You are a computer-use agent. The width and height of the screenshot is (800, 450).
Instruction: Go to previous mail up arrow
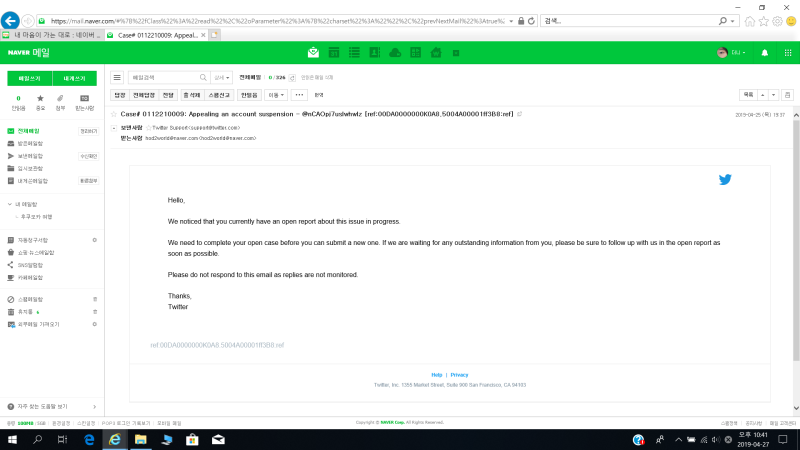(x=763, y=95)
